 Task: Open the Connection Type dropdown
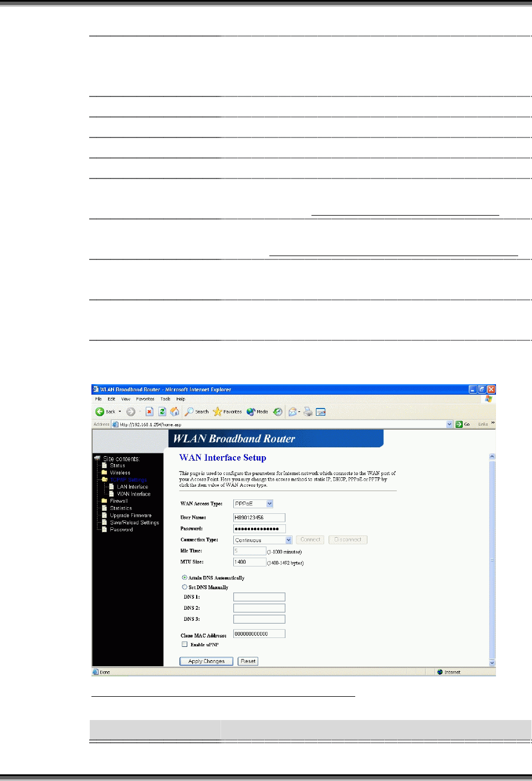pos(263,540)
